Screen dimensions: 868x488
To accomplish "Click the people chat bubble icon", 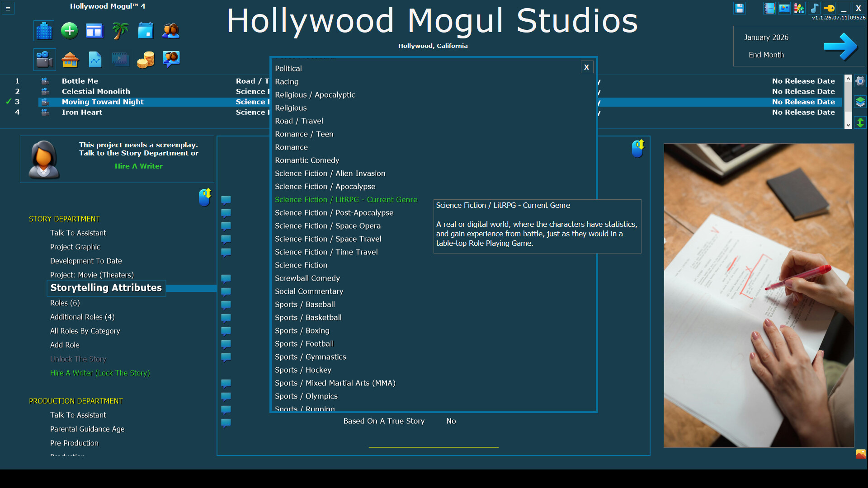I will [171, 59].
